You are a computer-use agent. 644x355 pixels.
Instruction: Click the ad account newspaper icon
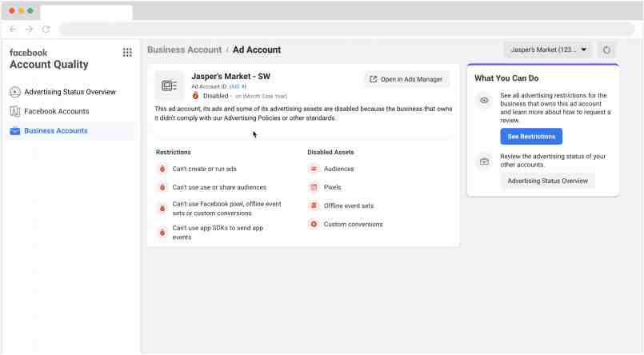169,86
